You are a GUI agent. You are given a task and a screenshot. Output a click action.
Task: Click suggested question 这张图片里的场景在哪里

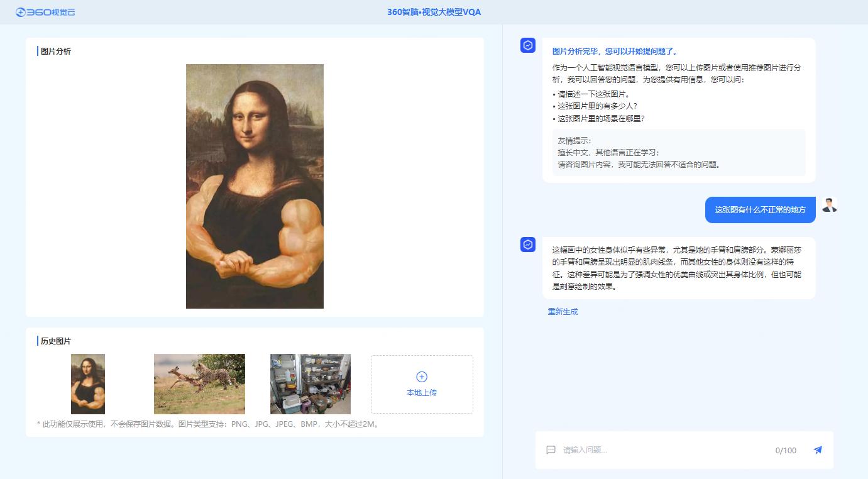[601, 119]
